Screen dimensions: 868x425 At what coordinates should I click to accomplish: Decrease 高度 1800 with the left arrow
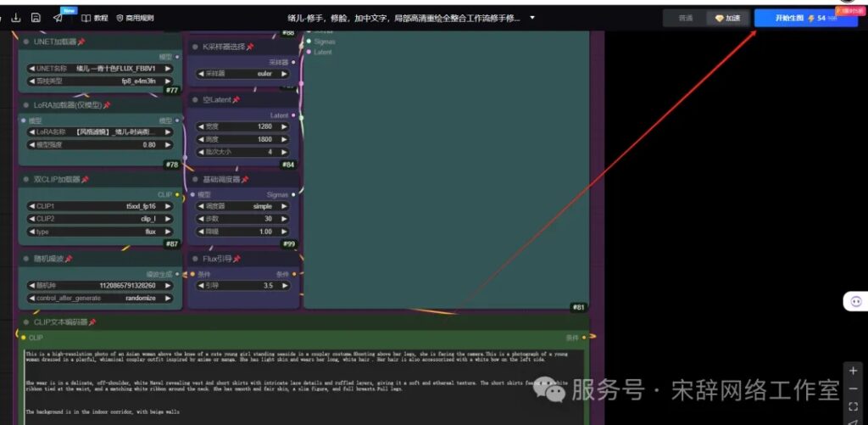(201, 139)
